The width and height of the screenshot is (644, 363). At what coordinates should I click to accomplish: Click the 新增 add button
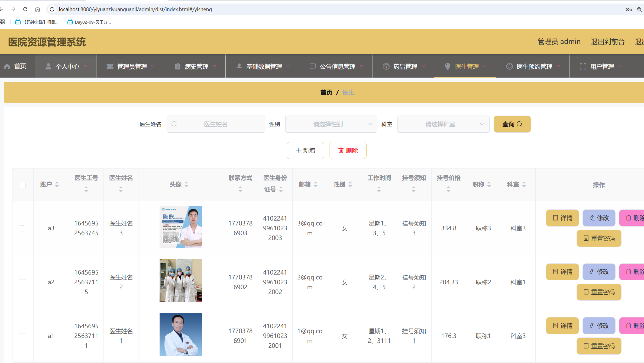coord(305,150)
